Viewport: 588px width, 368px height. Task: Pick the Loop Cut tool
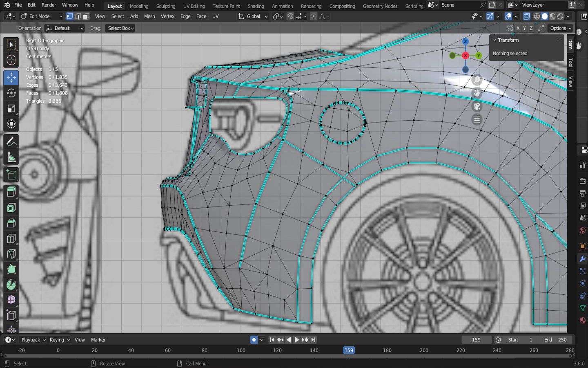[x=11, y=238]
